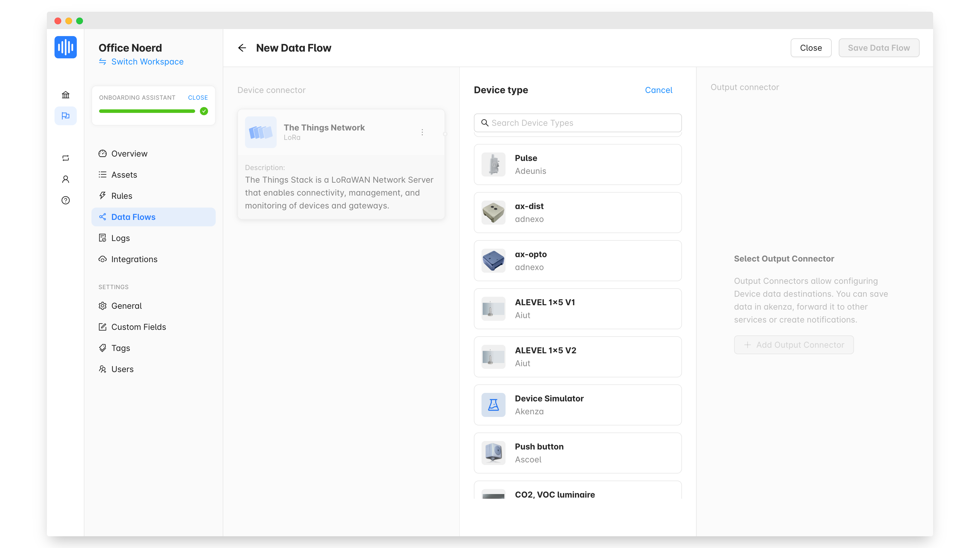Click the onboarding green progress bar
The width and height of the screenshot is (980, 548).
click(147, 111)
